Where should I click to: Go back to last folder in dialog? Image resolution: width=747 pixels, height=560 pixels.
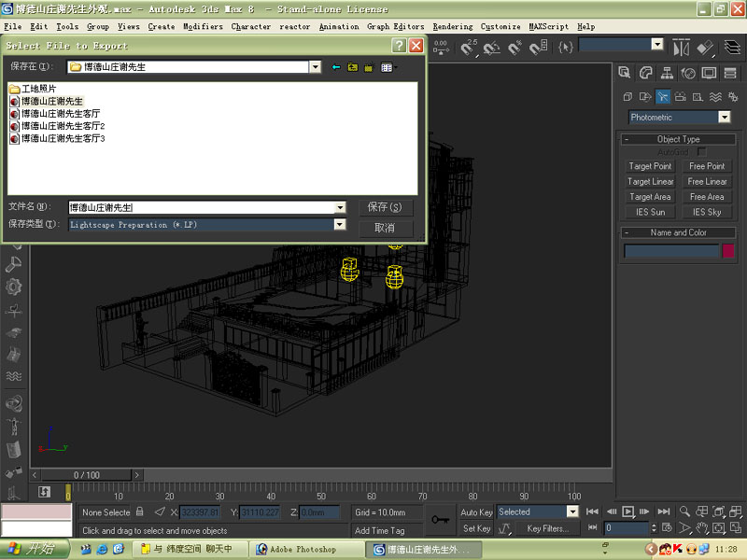[336, 67]
